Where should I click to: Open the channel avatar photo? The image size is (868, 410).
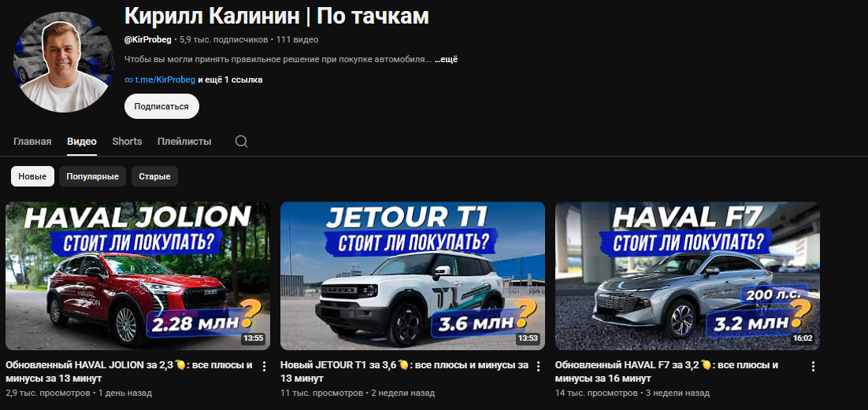(64, 62)
